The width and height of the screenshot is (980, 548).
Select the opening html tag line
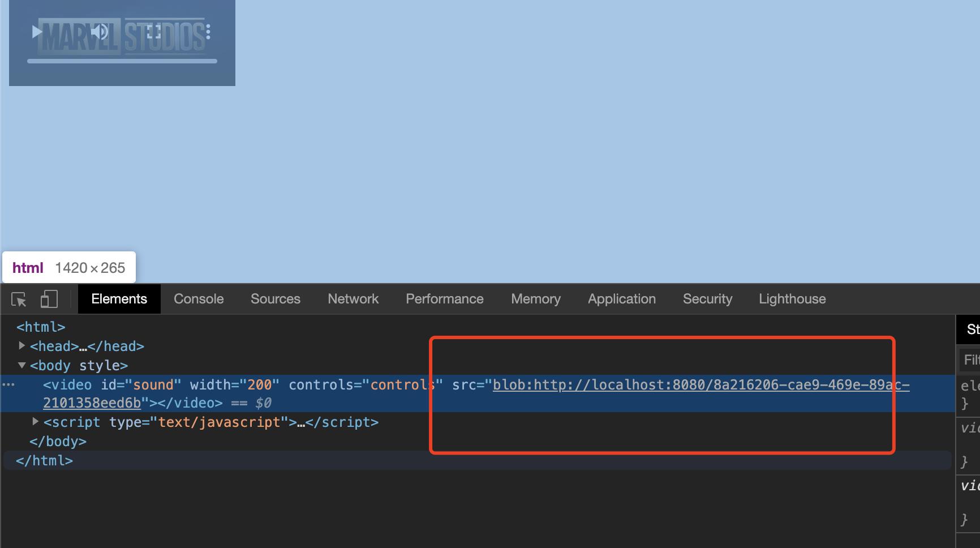point(41,327)
